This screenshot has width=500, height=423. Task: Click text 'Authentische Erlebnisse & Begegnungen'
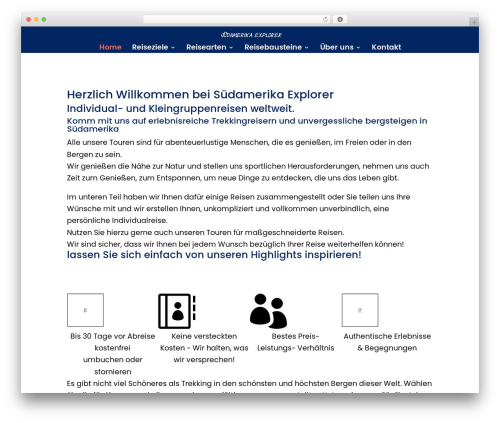pyautogui.click(x=387, y=342)
